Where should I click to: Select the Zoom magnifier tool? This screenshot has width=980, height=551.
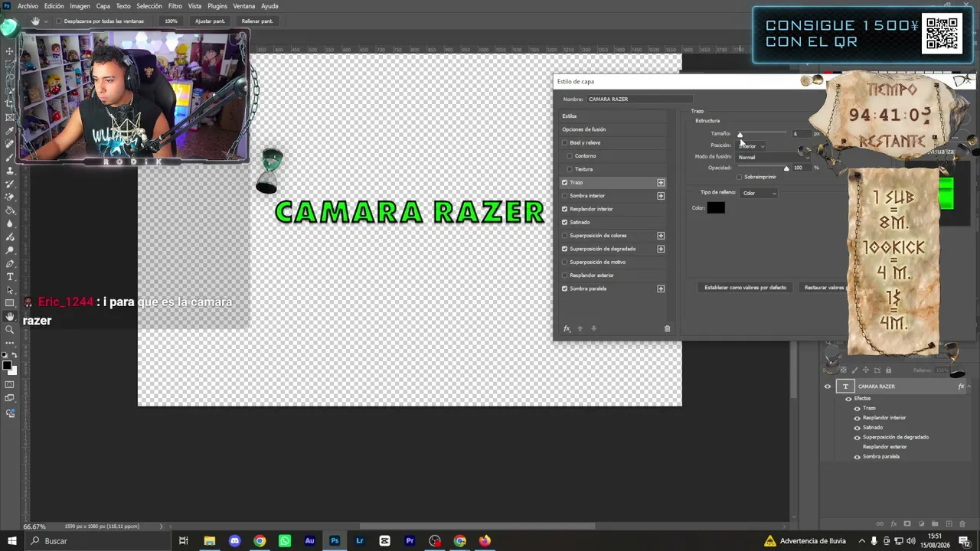click(10, 330)
